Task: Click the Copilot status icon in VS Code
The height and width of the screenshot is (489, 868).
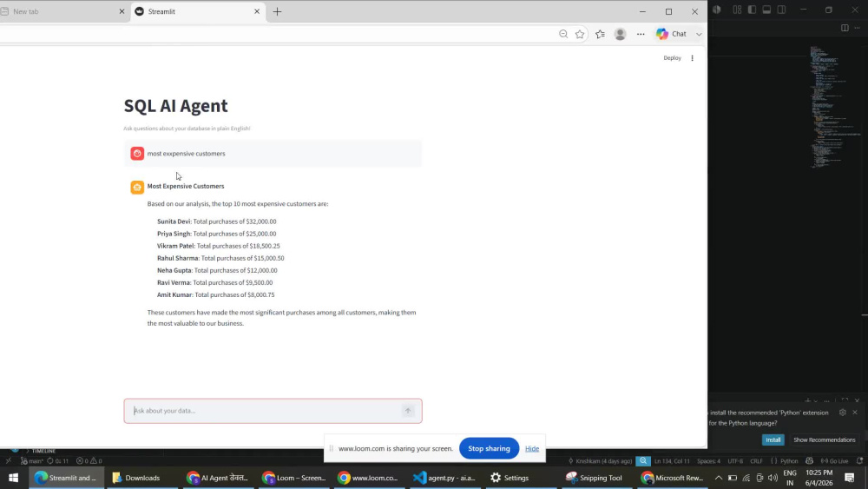Action: click(x=809, y=460)
